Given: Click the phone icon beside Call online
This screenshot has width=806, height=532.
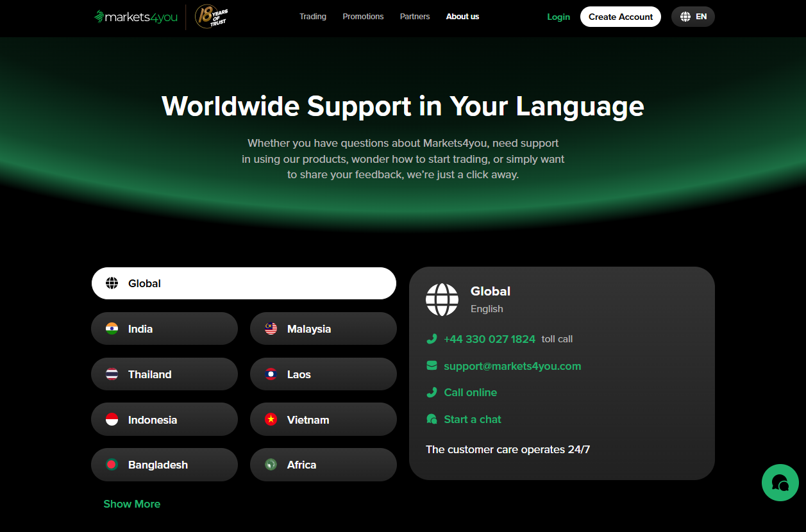Looking at the screenshot, I should point(432,392).
